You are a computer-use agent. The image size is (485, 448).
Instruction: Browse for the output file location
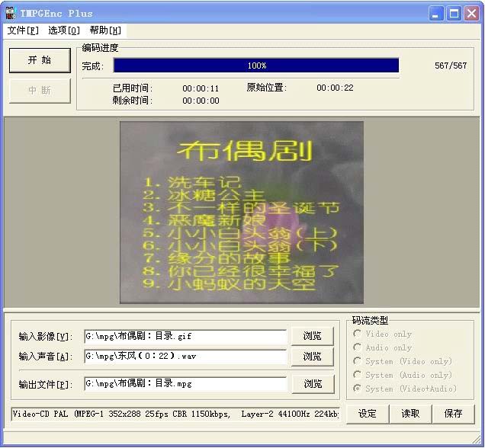313,384
